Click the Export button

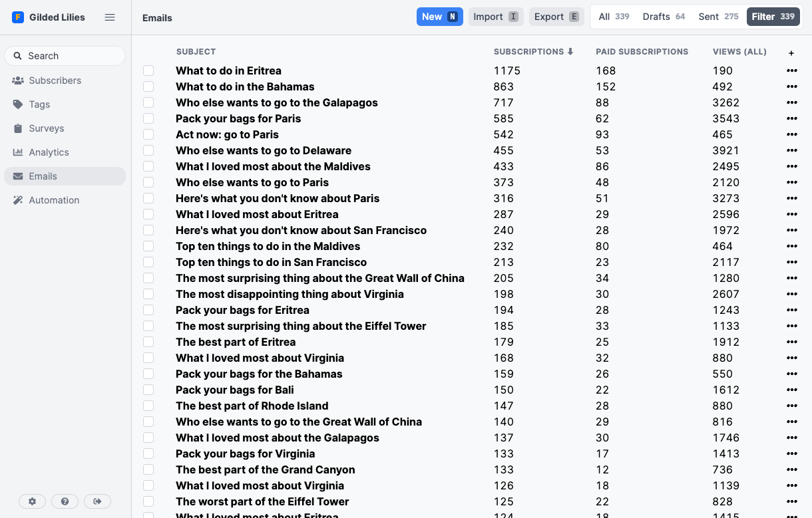point(556,17)
